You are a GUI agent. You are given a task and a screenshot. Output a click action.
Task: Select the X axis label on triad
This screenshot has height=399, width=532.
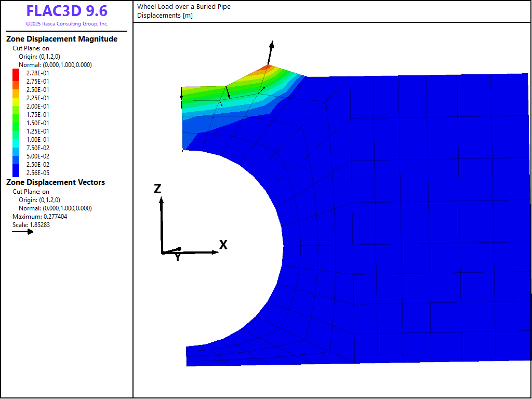(223, 245)
